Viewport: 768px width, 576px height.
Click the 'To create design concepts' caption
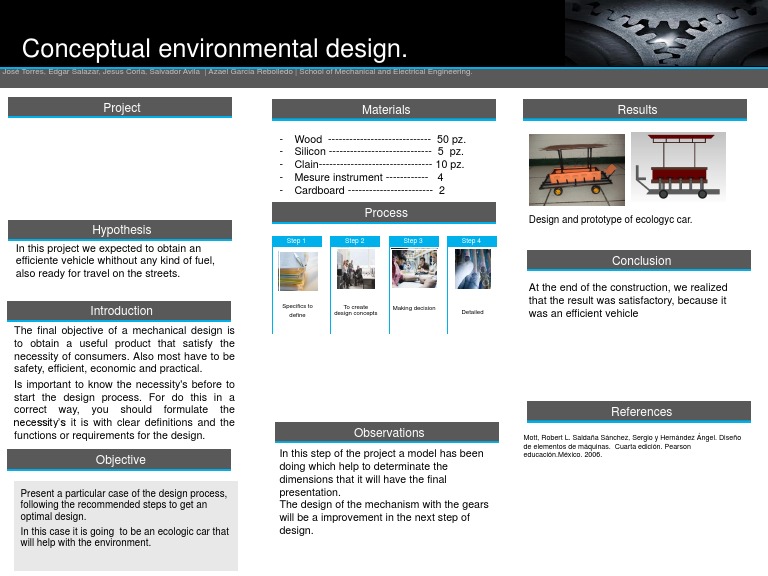(356, 310)
